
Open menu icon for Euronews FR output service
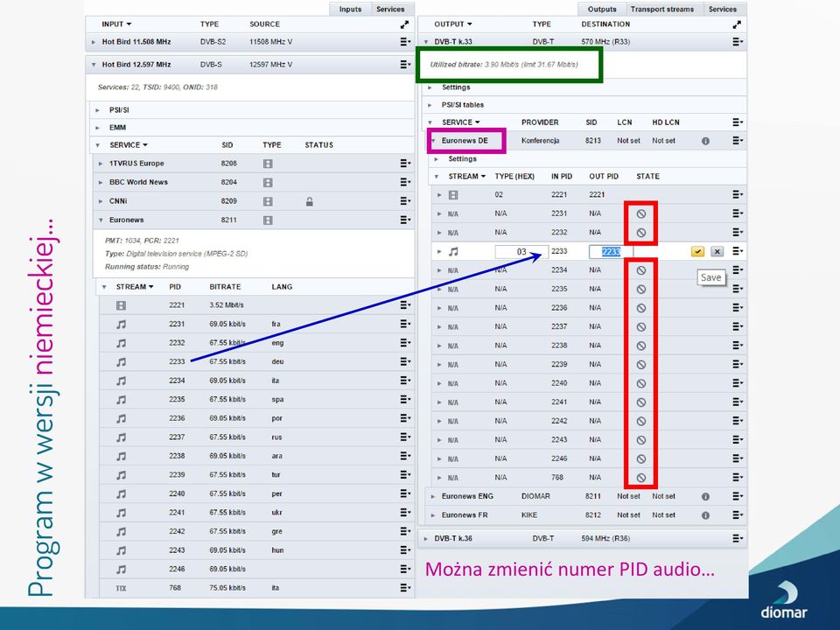pos(738,514)
